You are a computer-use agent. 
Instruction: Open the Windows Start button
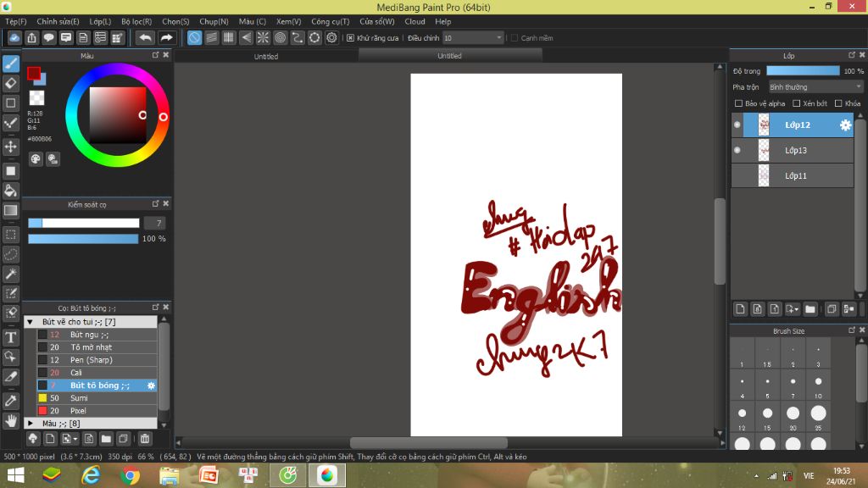pos(15,475)
